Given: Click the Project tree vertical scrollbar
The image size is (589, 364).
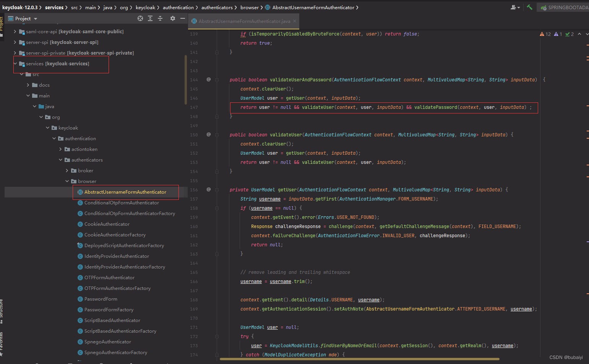Looking at the screenshot, I should click(x=186, y=79).
